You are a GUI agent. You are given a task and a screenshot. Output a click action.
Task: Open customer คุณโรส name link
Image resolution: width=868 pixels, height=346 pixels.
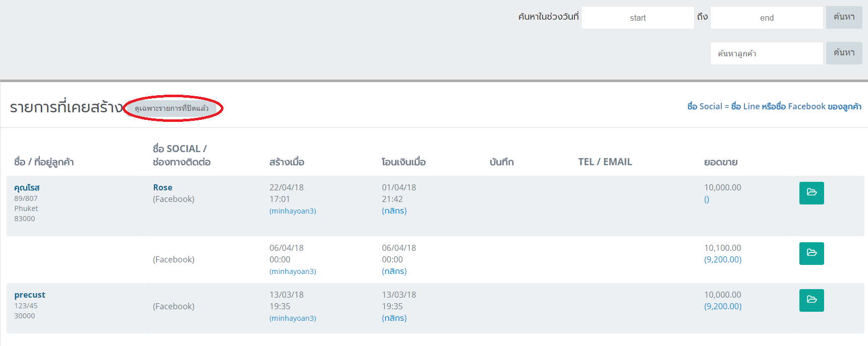tap(27, 187)
